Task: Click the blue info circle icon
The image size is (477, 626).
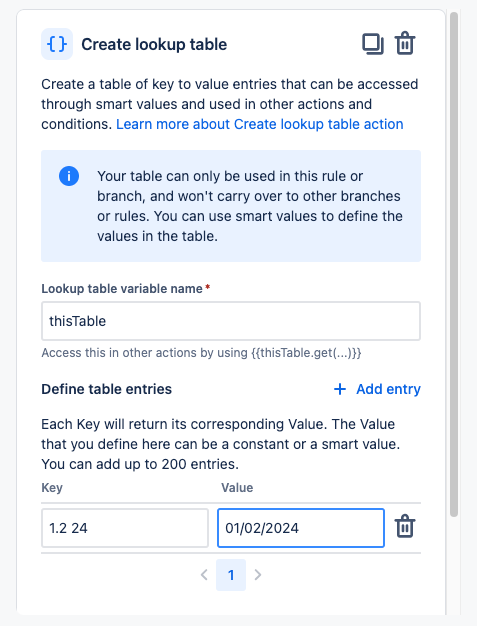Action: pos(69,176)
